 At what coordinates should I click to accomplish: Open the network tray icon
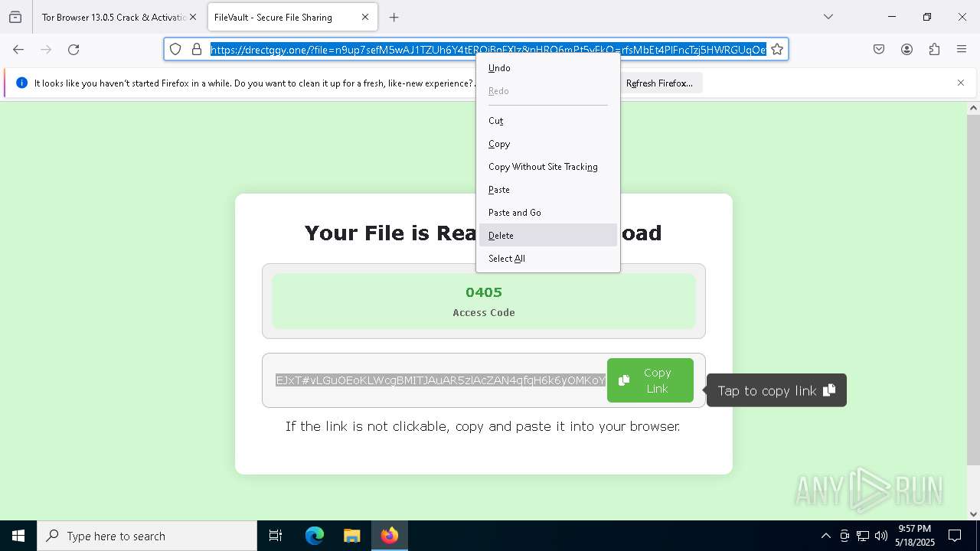point(863,536)
